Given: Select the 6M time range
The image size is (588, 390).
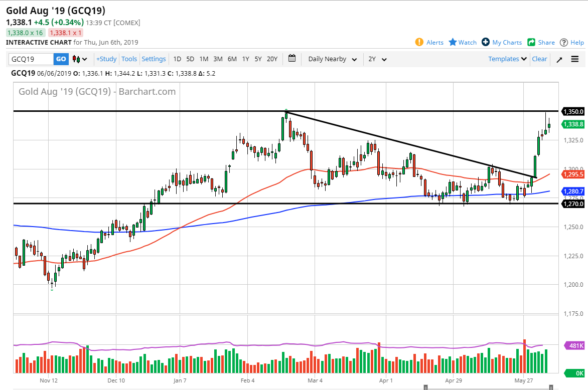Looking at the screenshot, I should point(232,59).
